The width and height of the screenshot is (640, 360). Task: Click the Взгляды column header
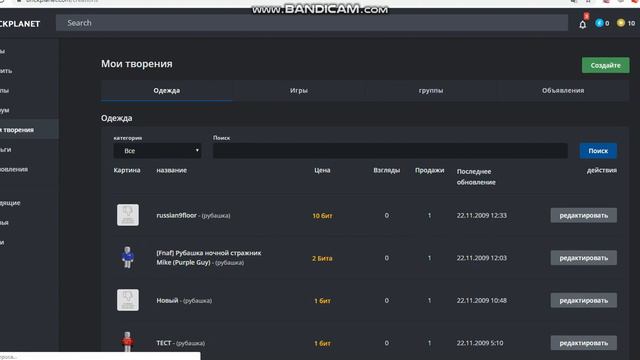tap(387, 170)
